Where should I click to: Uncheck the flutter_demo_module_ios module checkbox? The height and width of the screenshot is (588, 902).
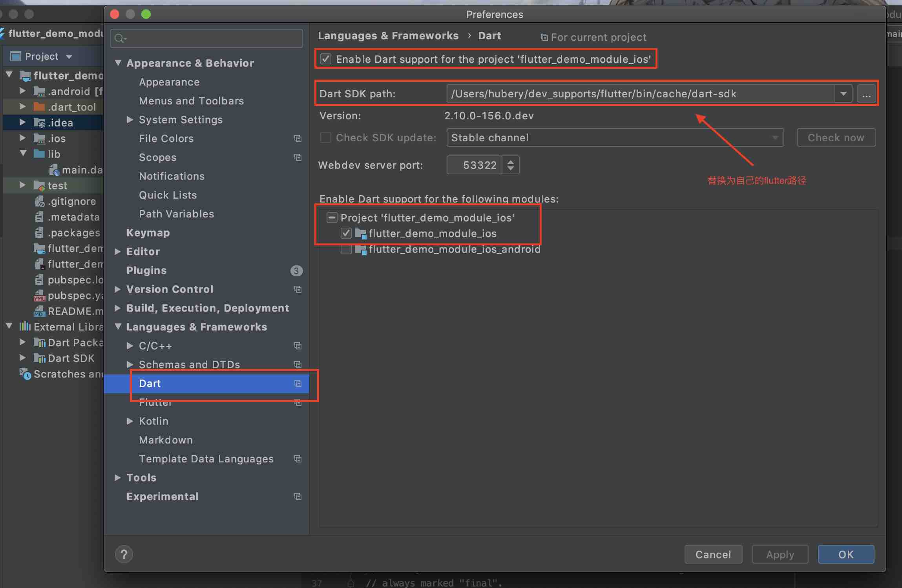pyautogui.click(x=346, y=234)
